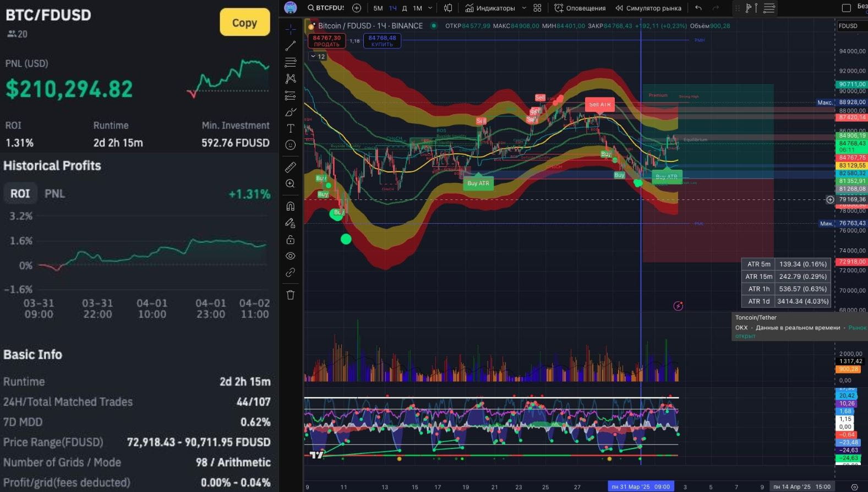Click the pink circular replay marker icon
The height and width of the screenshot is (492, 868).
pyautogui.click(x=678, y=306)
